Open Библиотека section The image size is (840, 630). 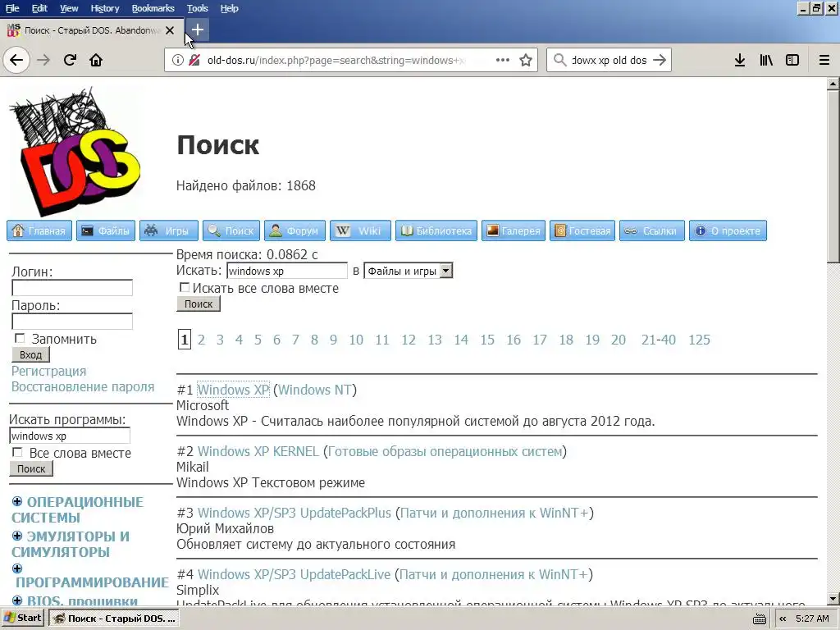click(436, 231)
